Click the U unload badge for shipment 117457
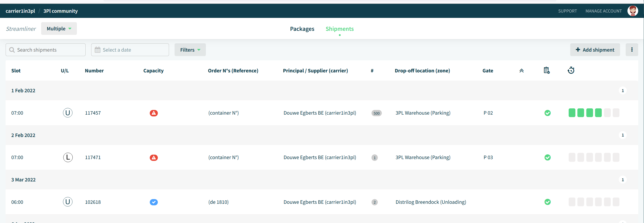 (68, 113)
